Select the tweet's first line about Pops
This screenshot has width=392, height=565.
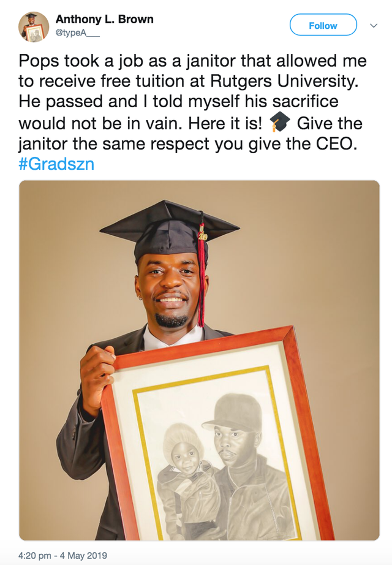click(x=192, y=61)
